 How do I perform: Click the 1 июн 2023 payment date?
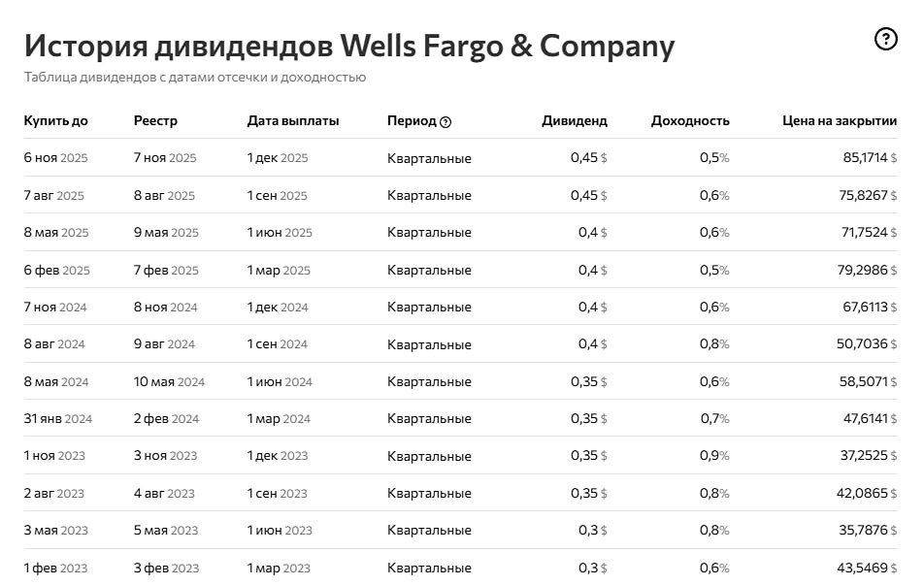click(x=280, y=531)
